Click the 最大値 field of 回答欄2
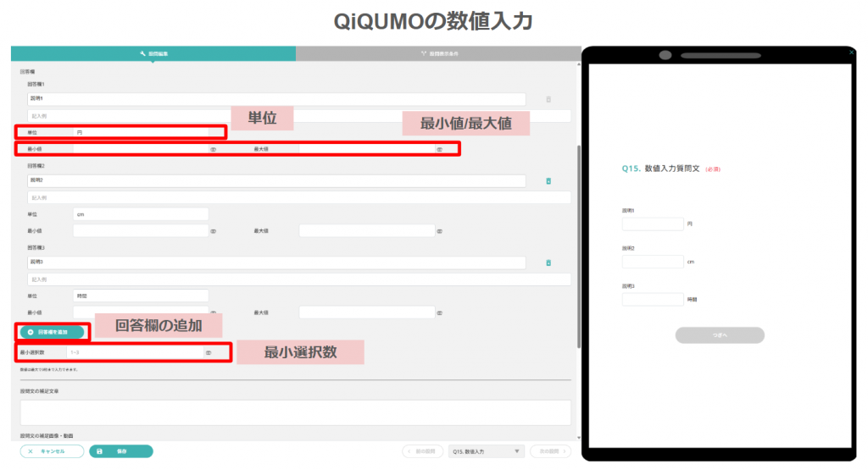This screenshot has width=868, height=470. (x=367, y=231)
